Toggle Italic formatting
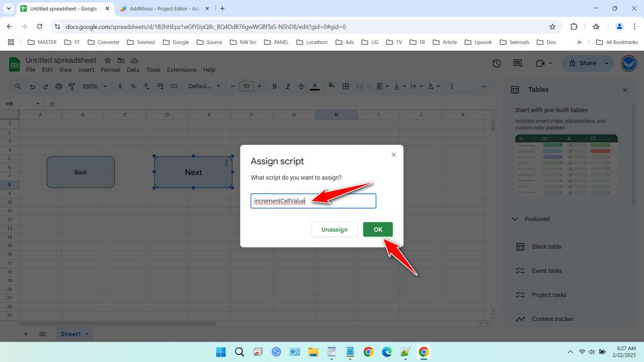This screenshot has width=644, height=362. (288, 86)
